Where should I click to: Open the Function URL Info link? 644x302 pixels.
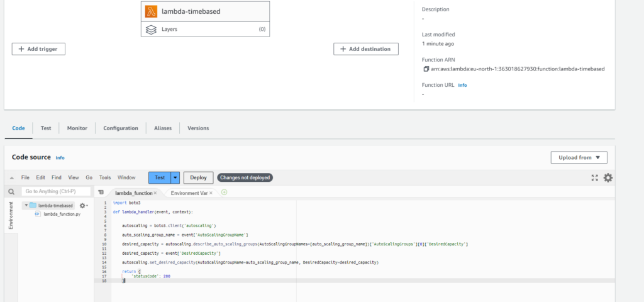point(462,85)
